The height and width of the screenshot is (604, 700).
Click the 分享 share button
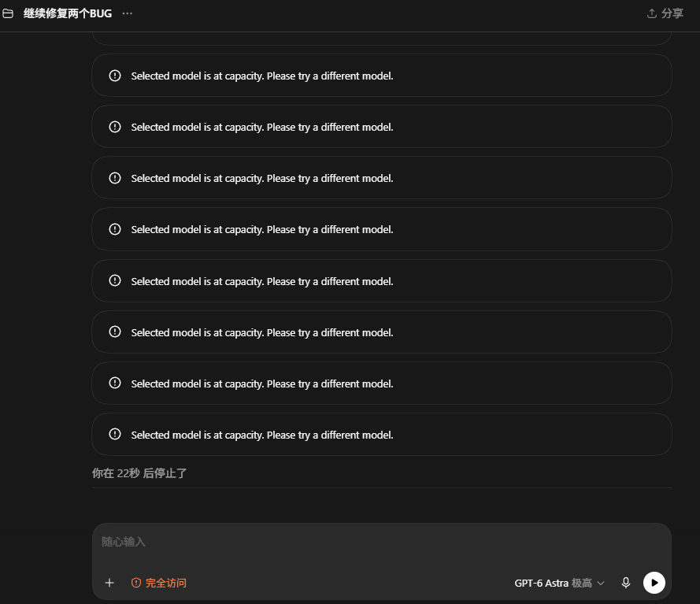point(665,14)
